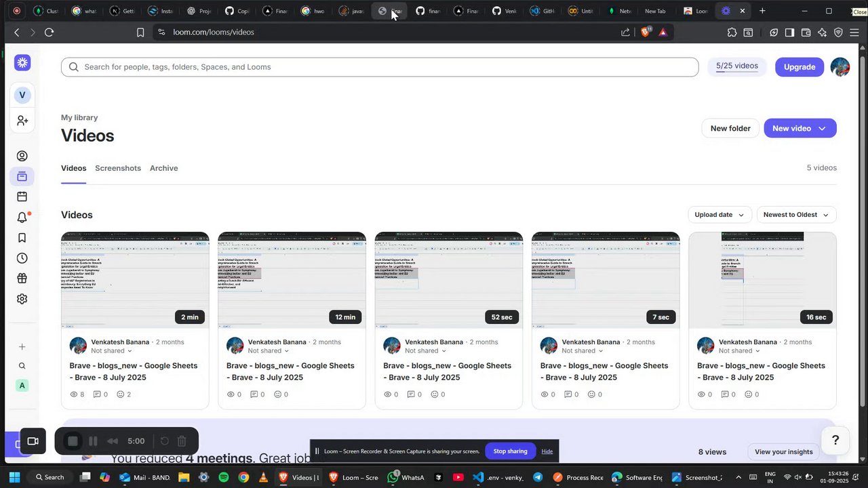Expand the New video dropdown arrow
The width and height of the screenshot is (868, 488).
[x=822, y=128]
